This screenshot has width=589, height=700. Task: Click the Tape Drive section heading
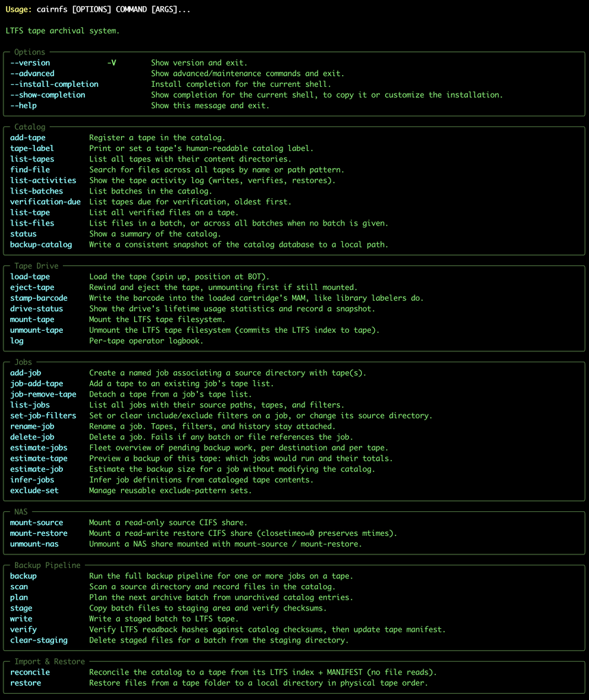[x=36, y=266]
